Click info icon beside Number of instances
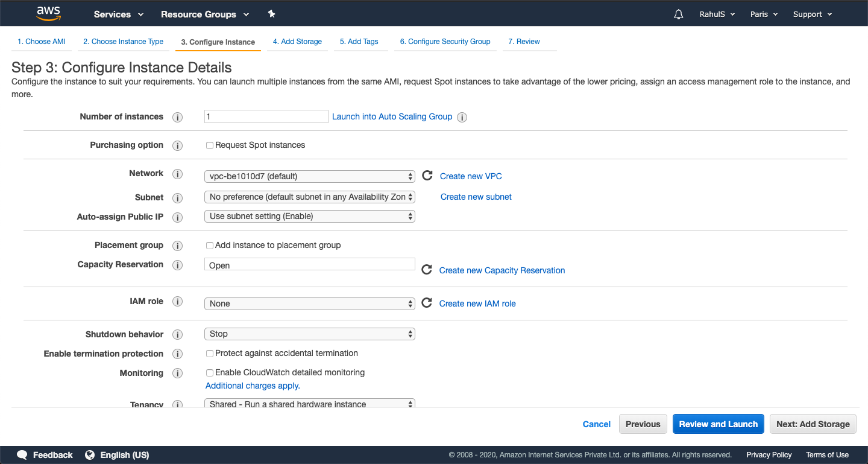This screenshot has height=464, width=868. (x=177, y=117)
